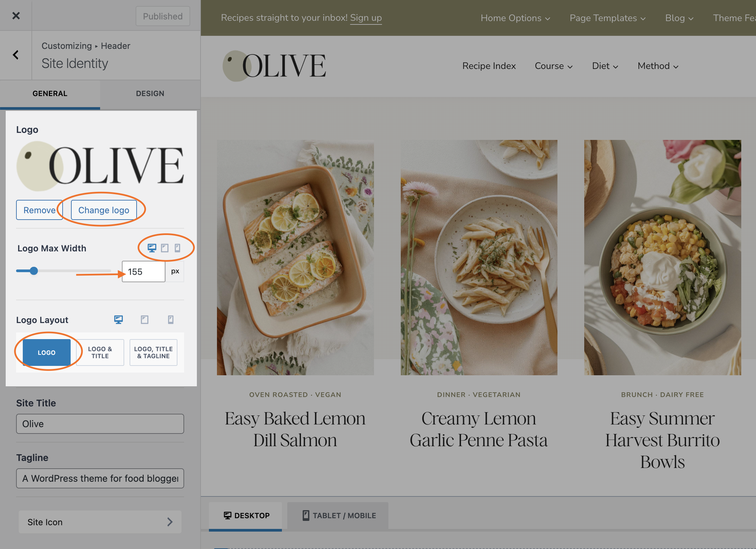This screenshot has width=756, height=549.
Task: Open the Site Icon section
Action: [100, 522]
